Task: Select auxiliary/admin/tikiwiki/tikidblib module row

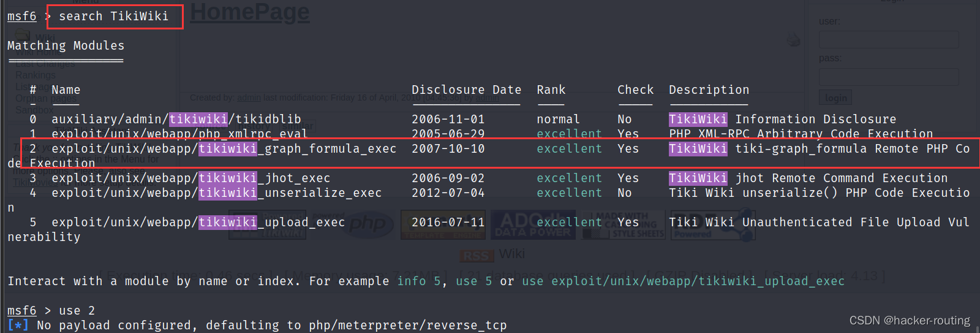Action: pos(462,119)
